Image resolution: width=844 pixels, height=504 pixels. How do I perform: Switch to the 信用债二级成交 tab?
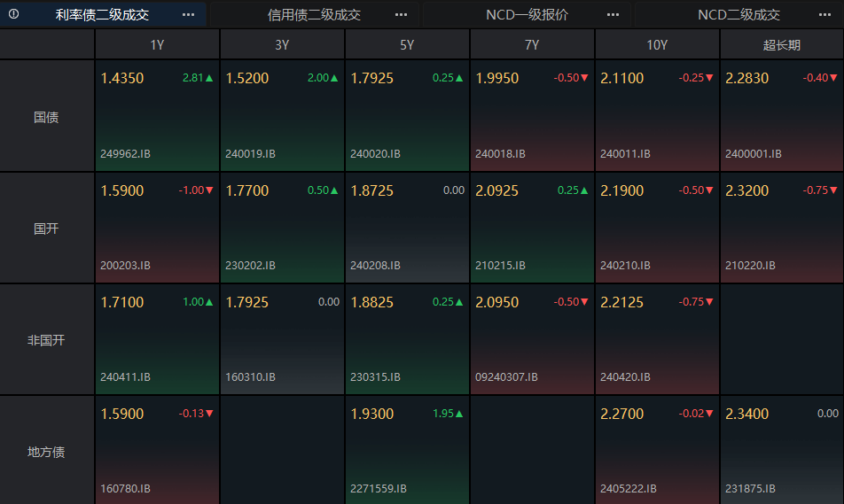click(x=315, y=14)
